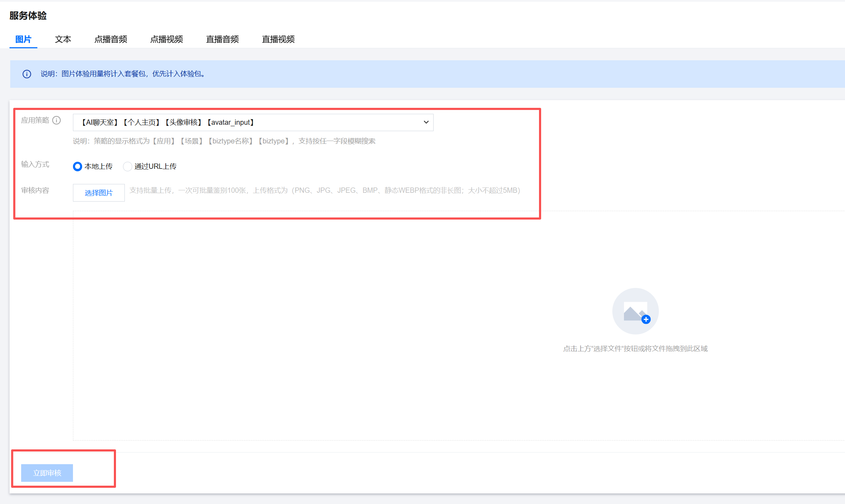Select the 本地上传 radio button
845x504 pixels.
point(78,166)
